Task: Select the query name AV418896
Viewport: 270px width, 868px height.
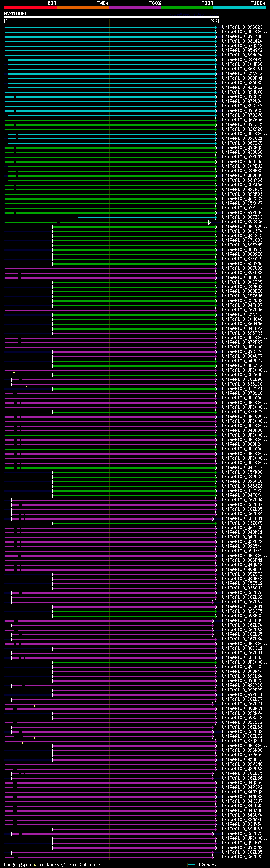Action: coord(16,13)
